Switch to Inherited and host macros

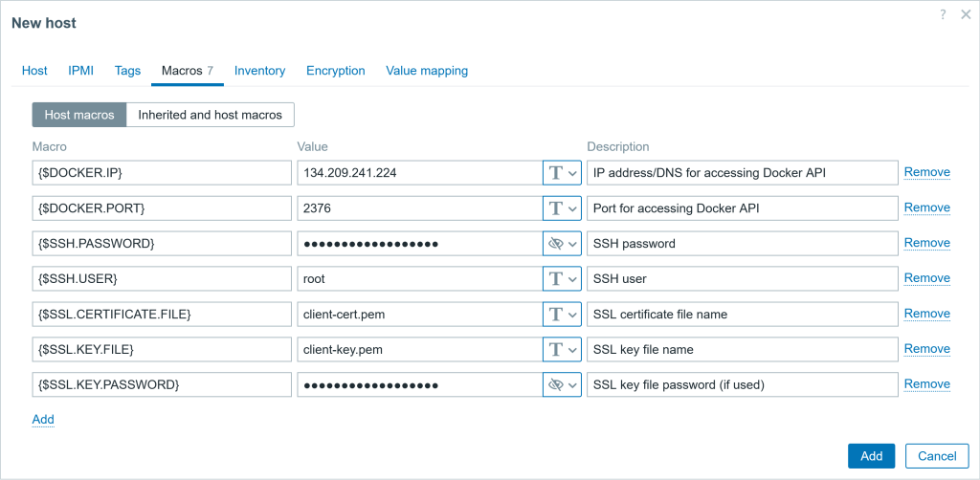pos(210,115)
